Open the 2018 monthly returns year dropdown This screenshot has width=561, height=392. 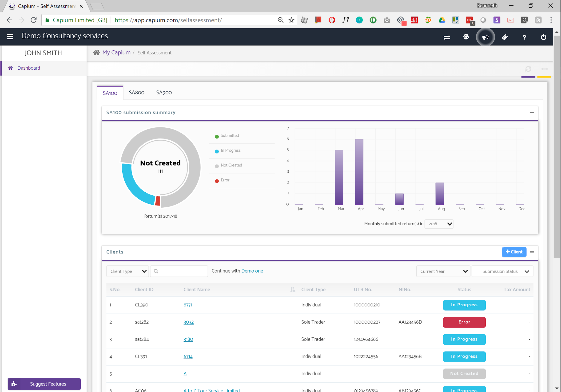click(439, 224)
